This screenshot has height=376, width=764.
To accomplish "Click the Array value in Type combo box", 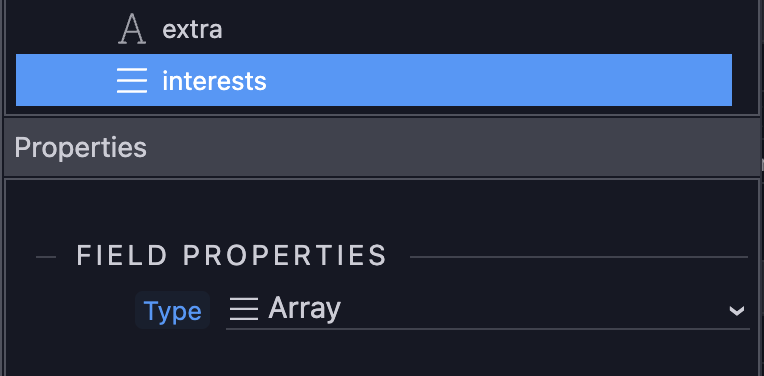I will (305, 309).
